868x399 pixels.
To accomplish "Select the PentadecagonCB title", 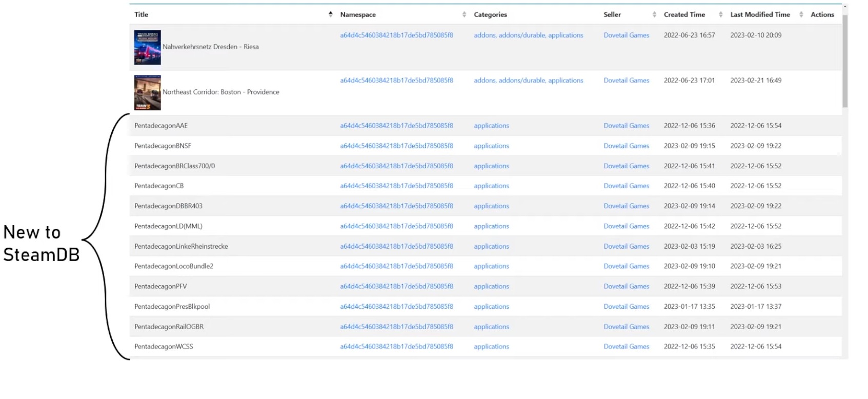I will [x=159, y=186].
